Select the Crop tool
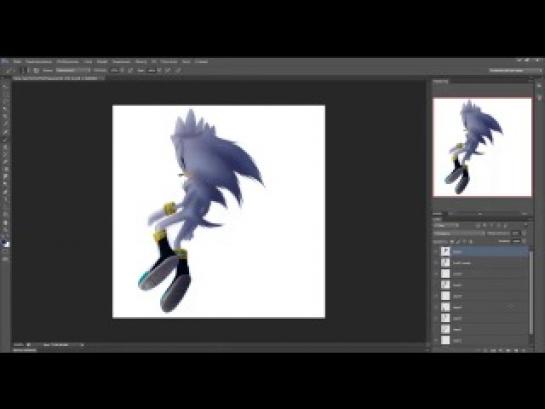The width and height of the screenshot is (545, 409). coord(5,116)
